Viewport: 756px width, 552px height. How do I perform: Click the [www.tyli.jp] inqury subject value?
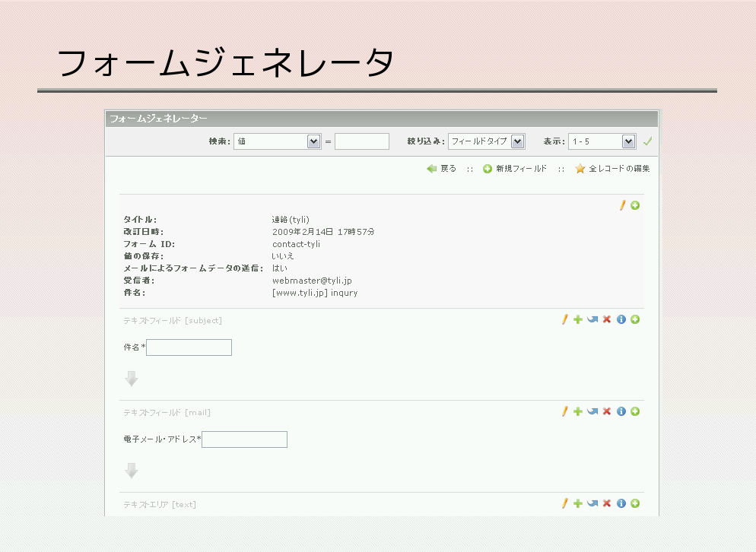click(x=315, y=293)
